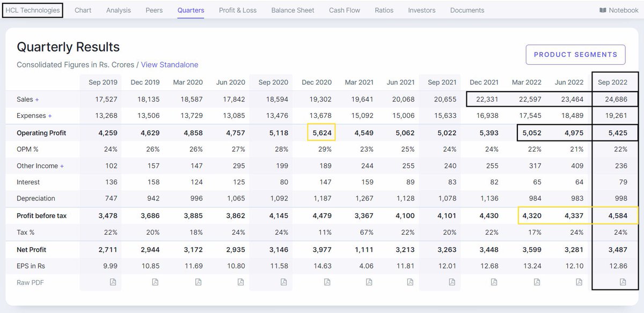Expand the Expenses row breakdown
Viewport: 644px width, 313px height.
click(50, 116)
